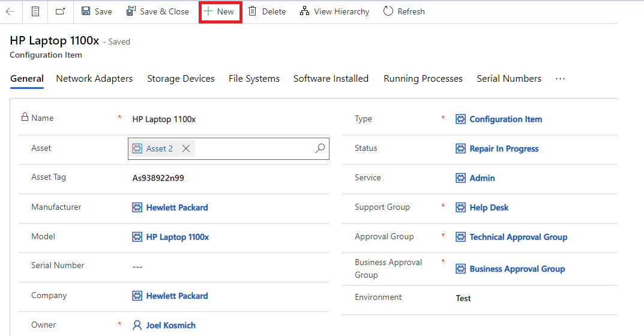644x336 pixels.
Task: Open the Manufacturer Hewlett Packard link
Action: [177, 208]
